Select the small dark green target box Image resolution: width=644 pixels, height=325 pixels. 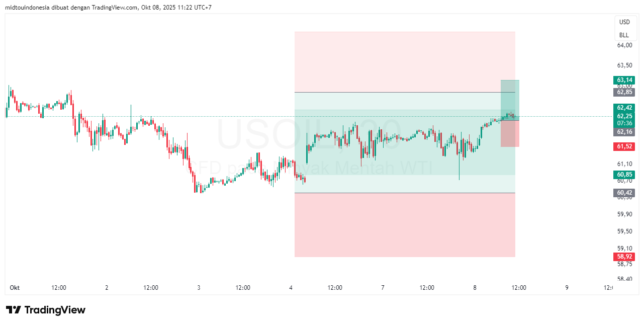[510, 96]
